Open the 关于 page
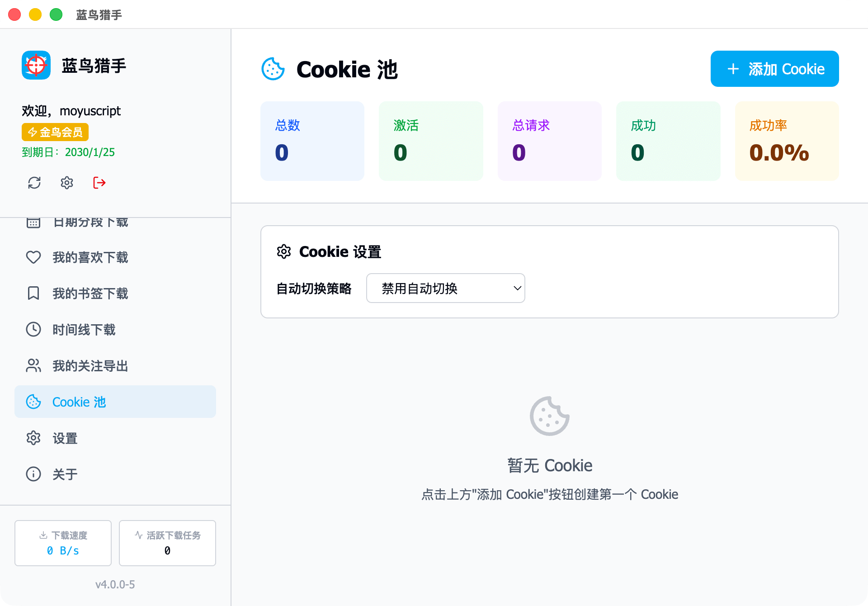Image resolution: width=868 pixels, height=606 pixels. click(x=65, y=474)
